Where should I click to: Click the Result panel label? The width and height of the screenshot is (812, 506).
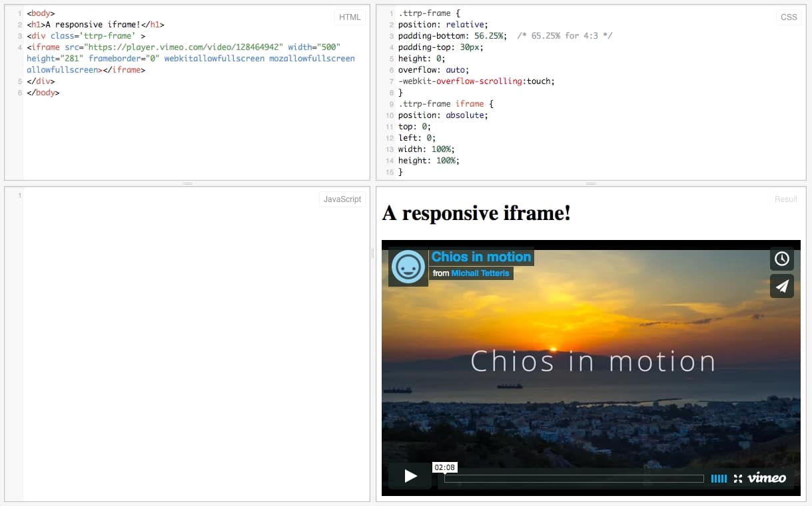coord(785,199)
